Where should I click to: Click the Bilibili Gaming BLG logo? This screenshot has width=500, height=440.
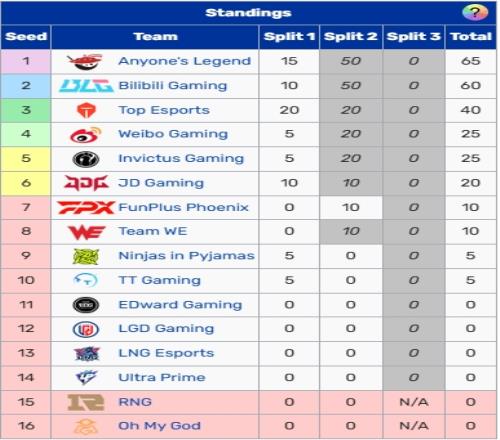coord(86,86)
